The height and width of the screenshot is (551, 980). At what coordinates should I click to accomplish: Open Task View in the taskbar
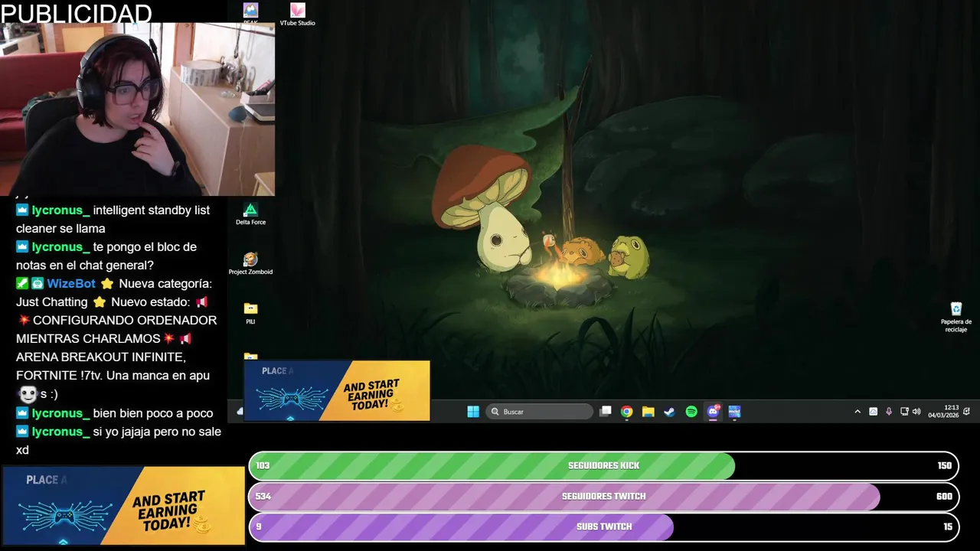[606, 412]
